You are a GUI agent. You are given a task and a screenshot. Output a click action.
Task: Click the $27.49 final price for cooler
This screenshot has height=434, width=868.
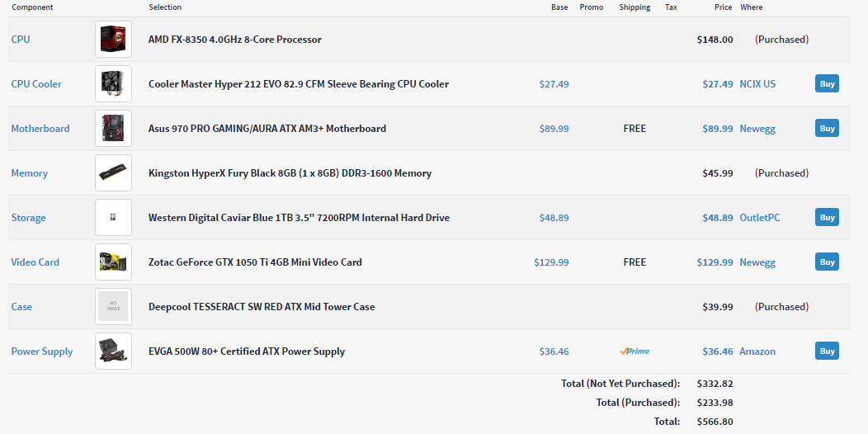(718, 84)
